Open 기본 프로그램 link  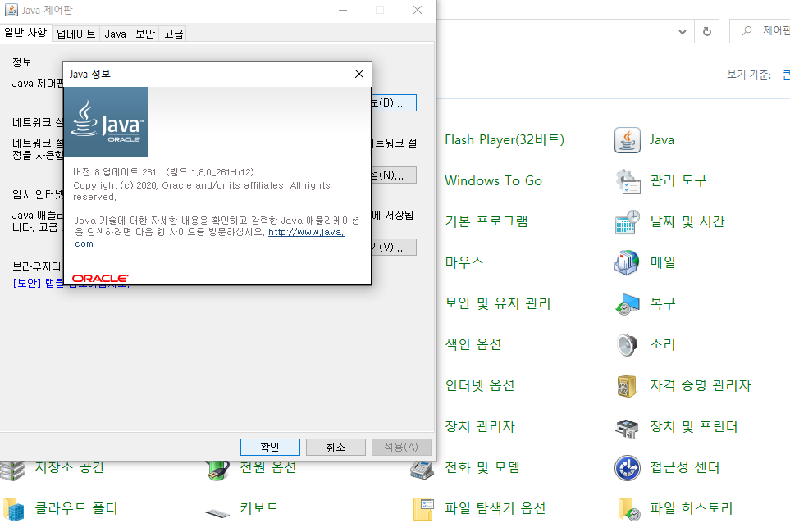(x=486, y=221)
